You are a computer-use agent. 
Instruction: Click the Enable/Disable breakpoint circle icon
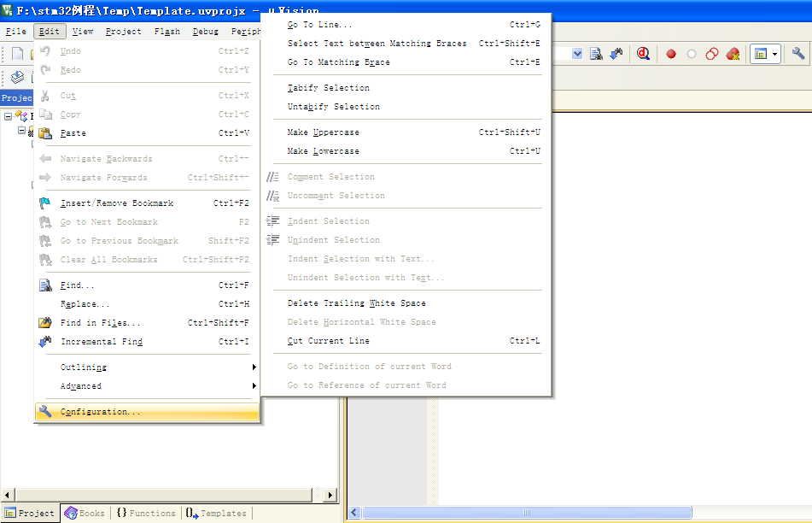(692, 54)
